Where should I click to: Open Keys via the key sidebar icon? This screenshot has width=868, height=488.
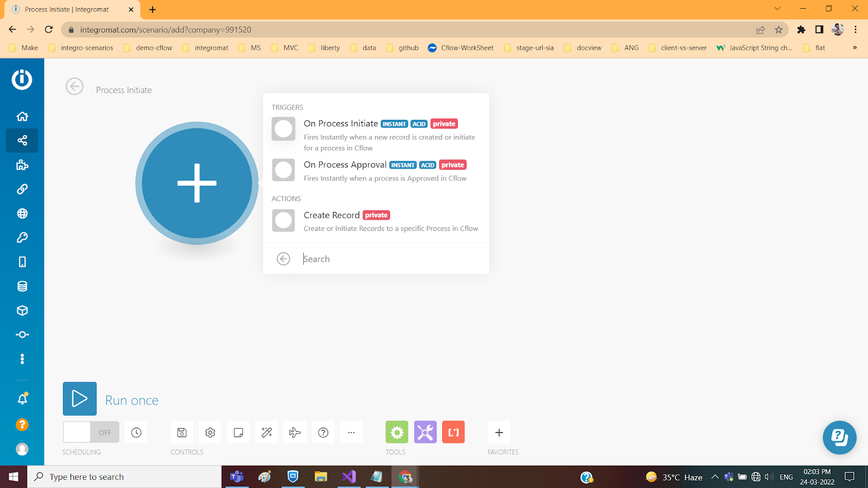pyautogui.click(x=22, y=237)
